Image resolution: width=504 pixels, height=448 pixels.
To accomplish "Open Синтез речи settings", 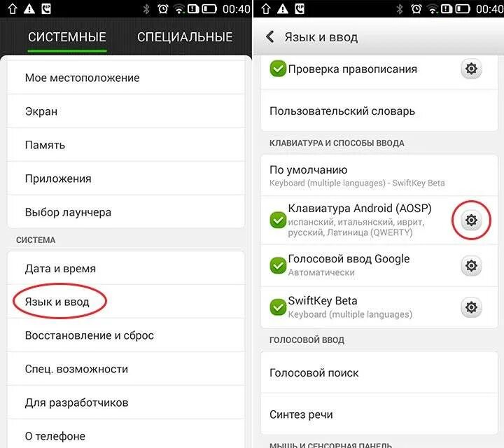I will point(379,414).
